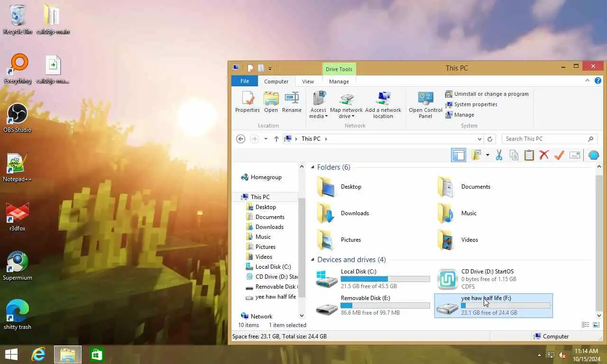Viewport: 607px width, 364px height.
Task: Click the orange checkmark icon in the toolbar
Action: tap(559, 155)
